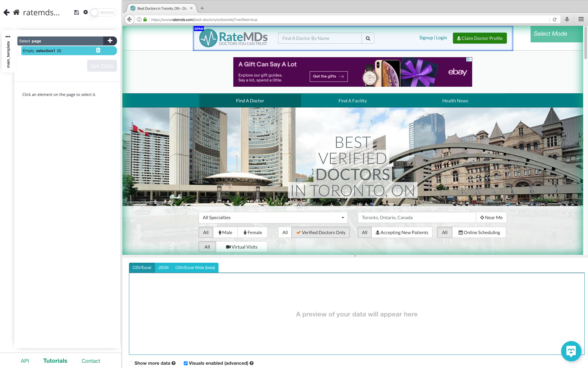
Task: Open the three-dot menu above main_template
Action: [x=8, y=36]
